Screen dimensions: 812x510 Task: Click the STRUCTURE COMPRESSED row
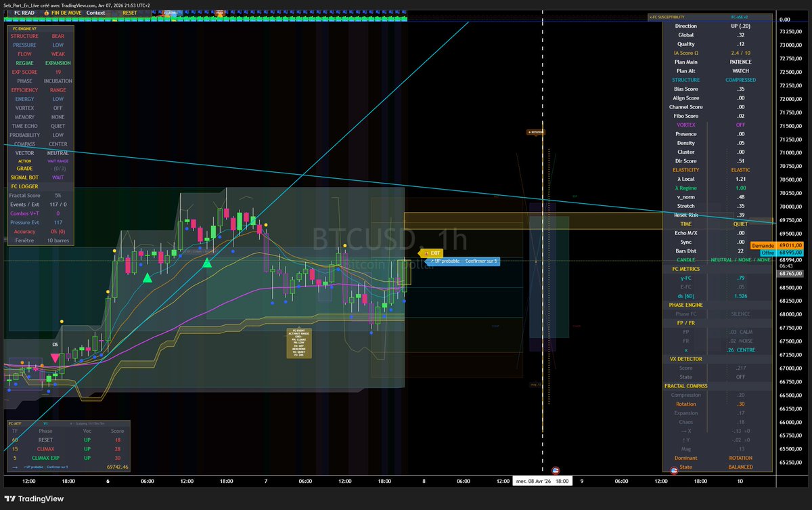click(717, 80)
